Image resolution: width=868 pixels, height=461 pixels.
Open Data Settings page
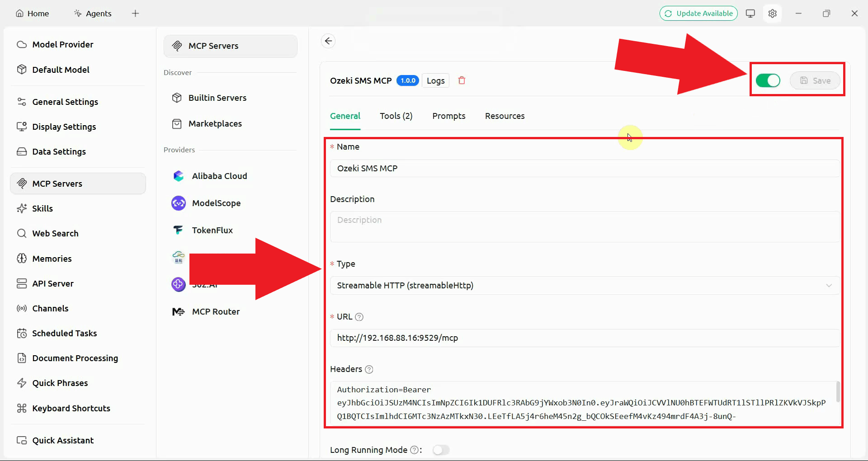point(78,151)
